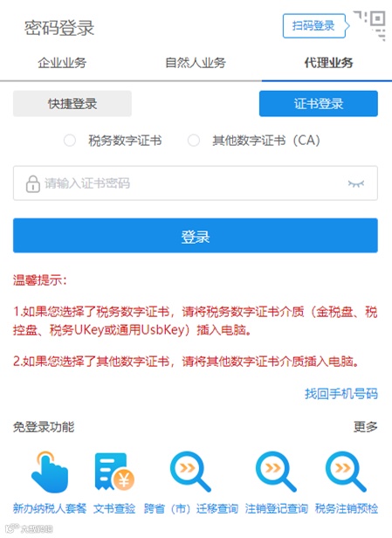Select 税务数字证书 radio button
Viewport: 392px width, 538px height.
(70, 141)
